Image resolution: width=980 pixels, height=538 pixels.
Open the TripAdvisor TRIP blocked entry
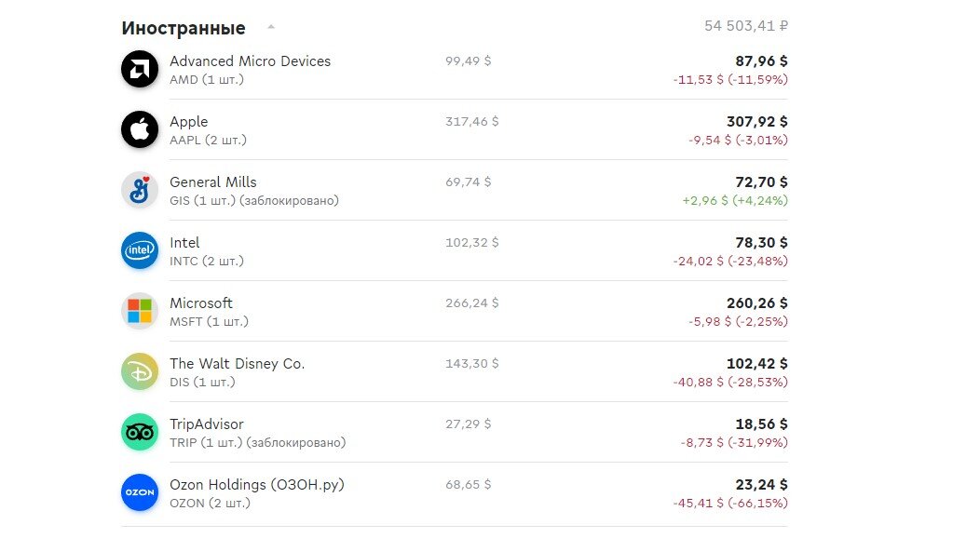click(455, 433)
